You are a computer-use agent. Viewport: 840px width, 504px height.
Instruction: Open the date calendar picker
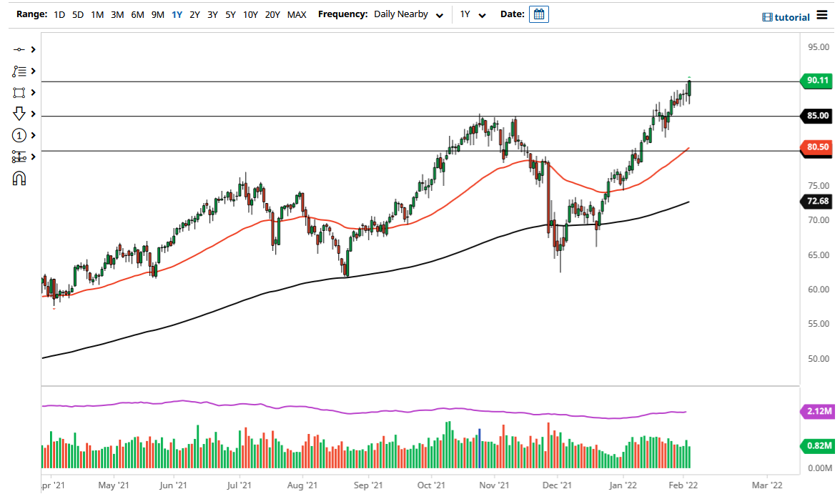tap(539, 14)
